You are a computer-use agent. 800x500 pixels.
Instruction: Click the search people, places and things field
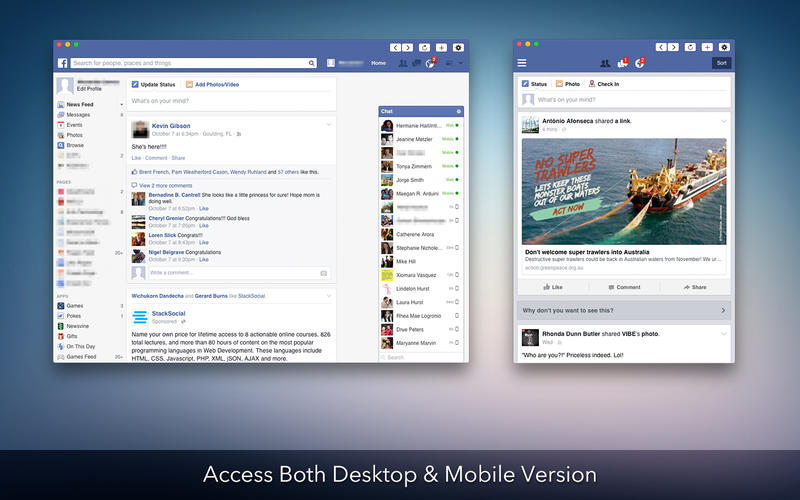coord(193,63)
